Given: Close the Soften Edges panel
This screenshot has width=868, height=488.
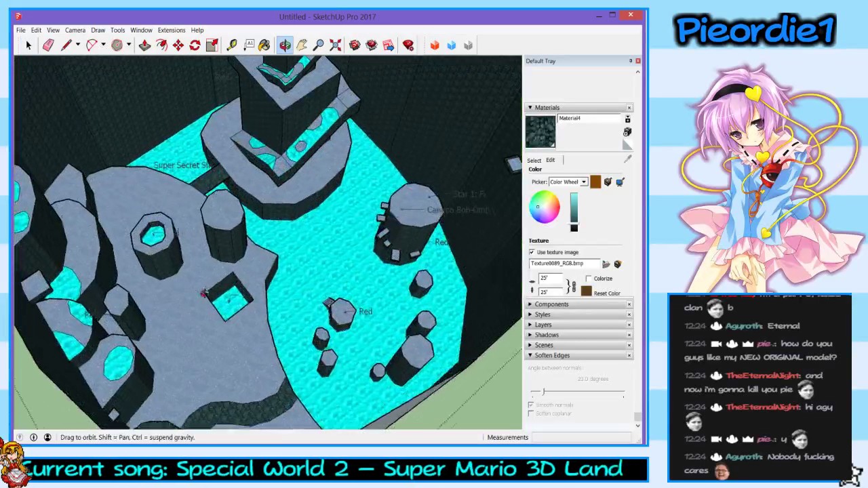Looking at the screenshot, I should click(629, 355).
